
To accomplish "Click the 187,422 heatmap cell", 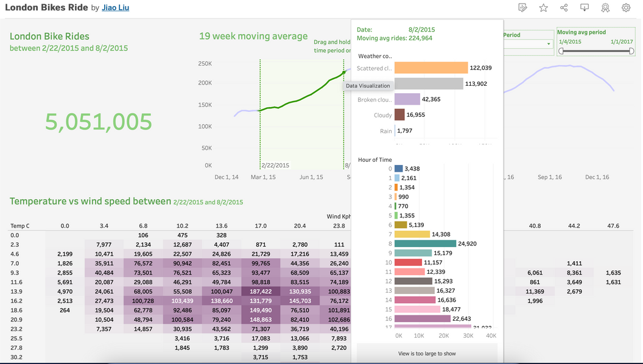I will [x=261, y=292].
